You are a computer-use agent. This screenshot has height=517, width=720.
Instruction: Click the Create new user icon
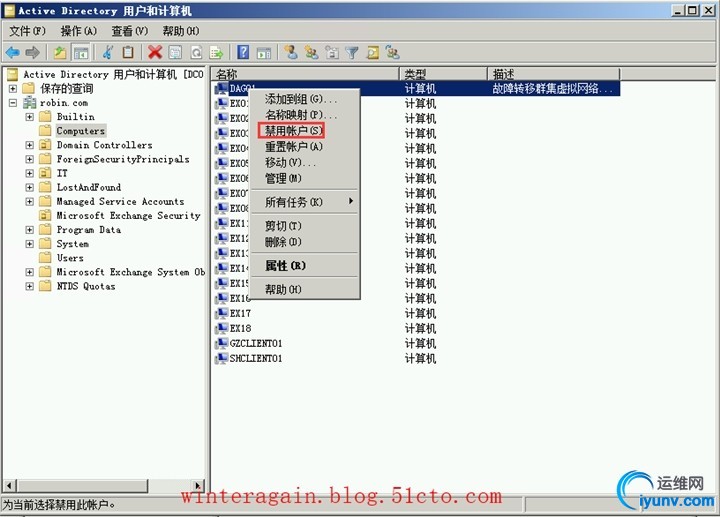291,52
